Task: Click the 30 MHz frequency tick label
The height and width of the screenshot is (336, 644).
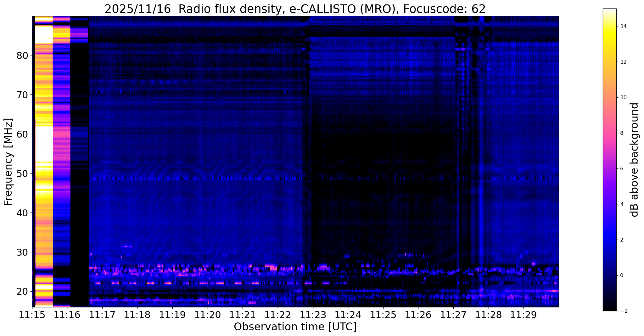Action: pos(22,252)
